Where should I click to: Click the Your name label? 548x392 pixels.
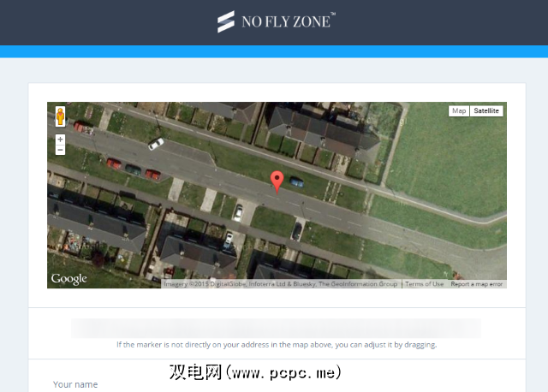75,384
